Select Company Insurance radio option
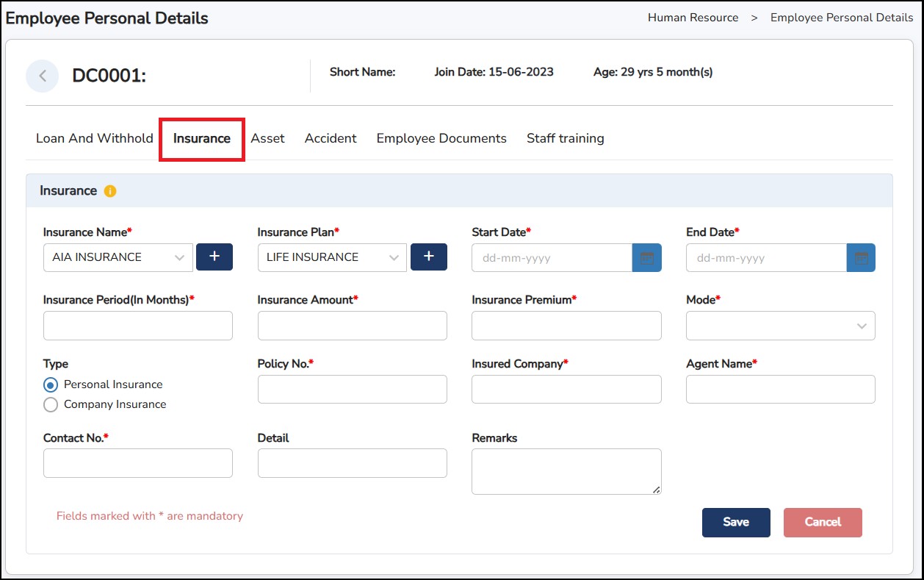The height and width of the screenshot is (580, 924). tap(51, 404)
